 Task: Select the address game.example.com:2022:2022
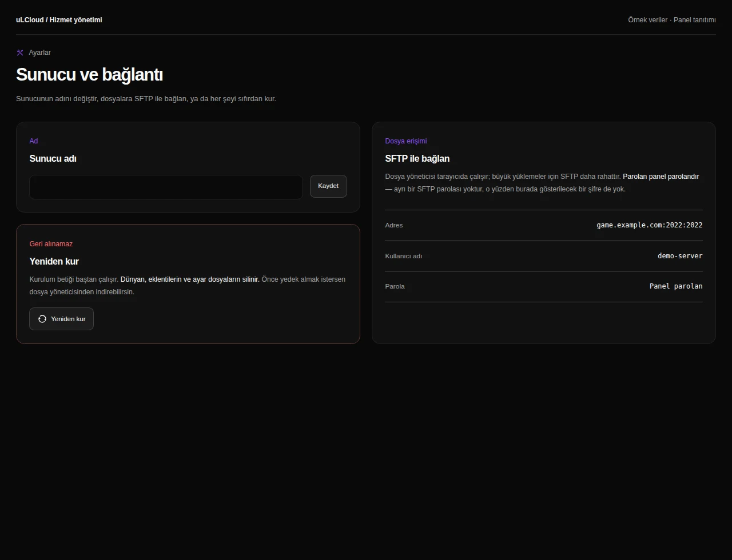click(650, 225)
